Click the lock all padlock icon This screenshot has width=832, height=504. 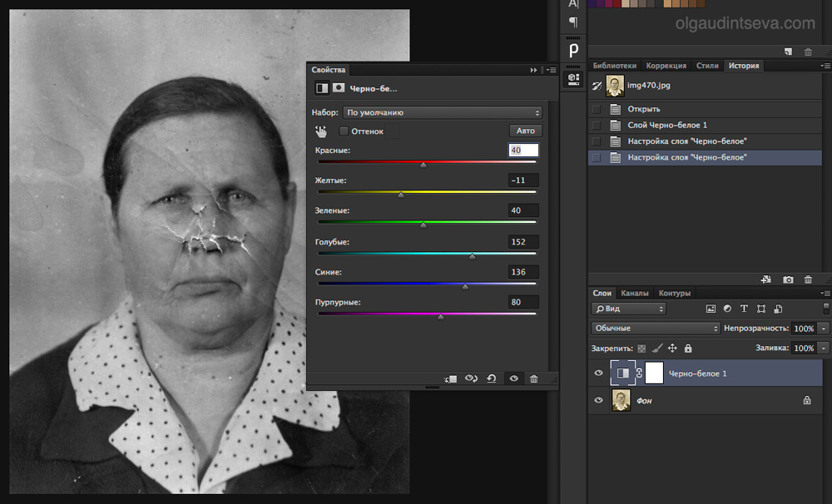(688, 348)
